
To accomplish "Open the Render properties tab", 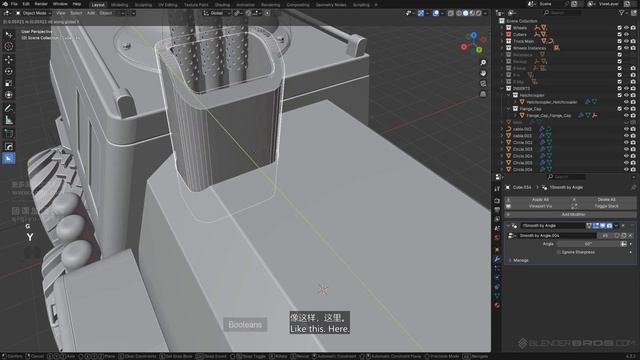I will (x=497, y=201).
